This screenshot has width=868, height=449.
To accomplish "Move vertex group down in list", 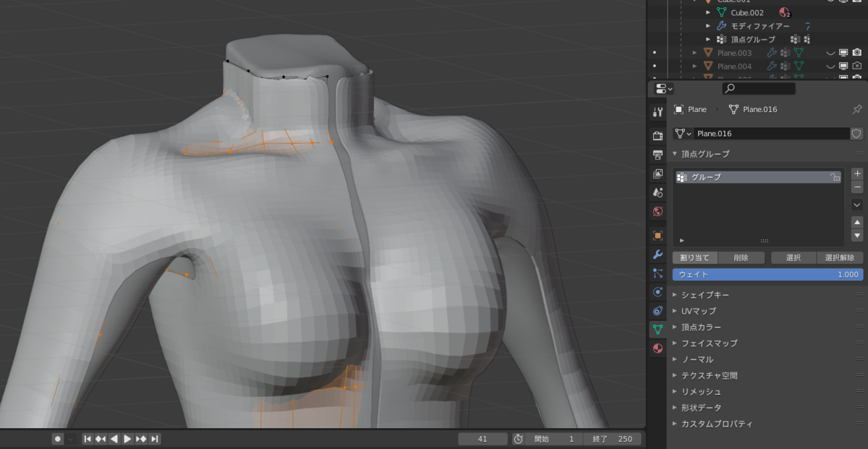I will (857, 236).
